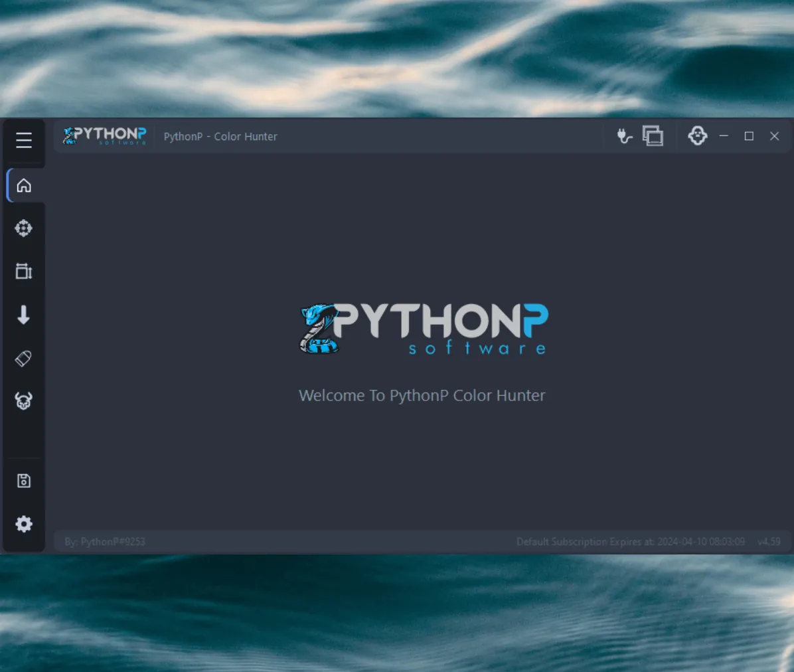The width and height of the screenshot is (794, 672).
Task: Click the overlapping windows icon
Action: tap(653, 135)
